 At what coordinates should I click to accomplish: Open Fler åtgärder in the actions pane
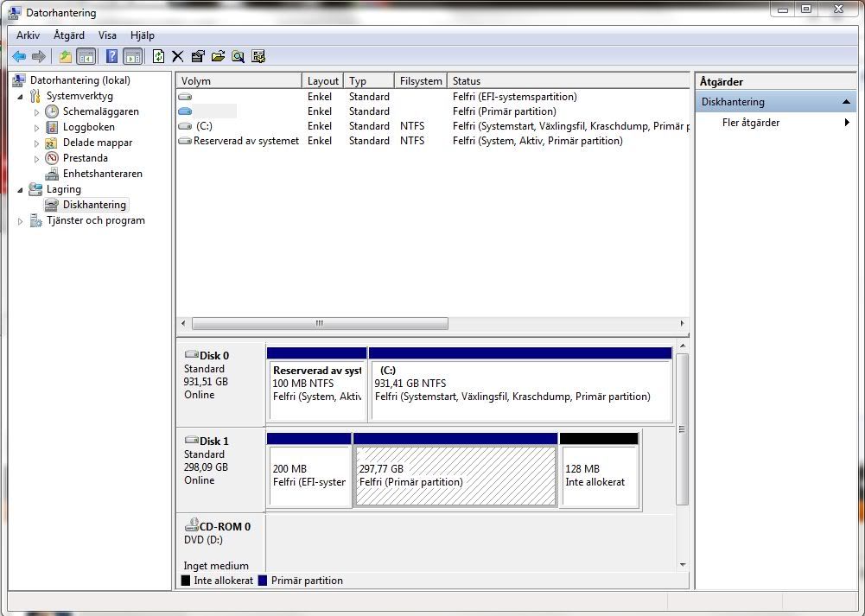750,123
